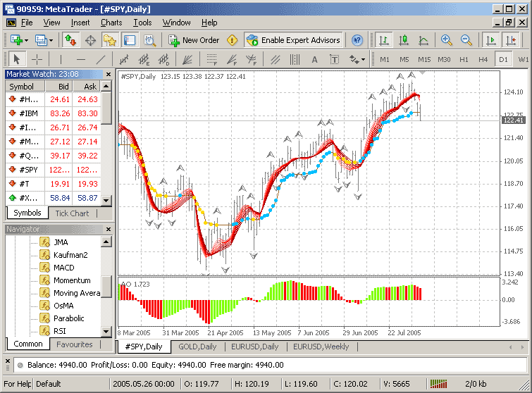Select the Fibonacci retracement lines tool
Viewport: 532px width, 393px height.
(211, 60)
